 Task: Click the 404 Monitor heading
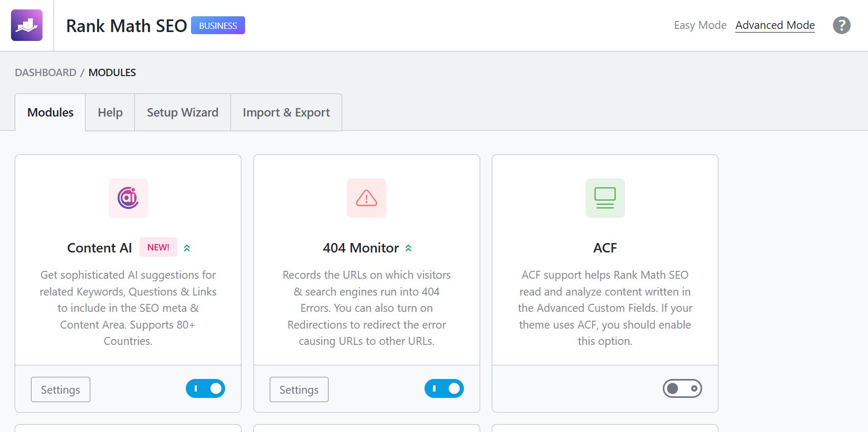(361, 248)
